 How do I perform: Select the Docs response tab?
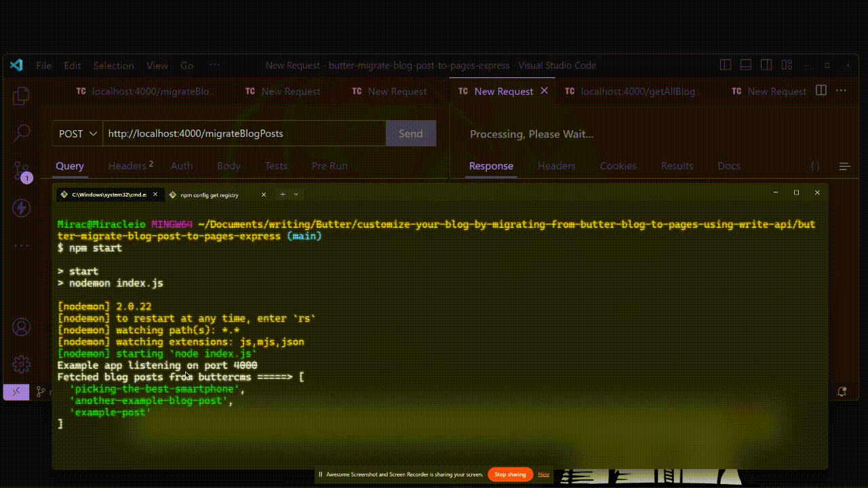tap(729, 166)
